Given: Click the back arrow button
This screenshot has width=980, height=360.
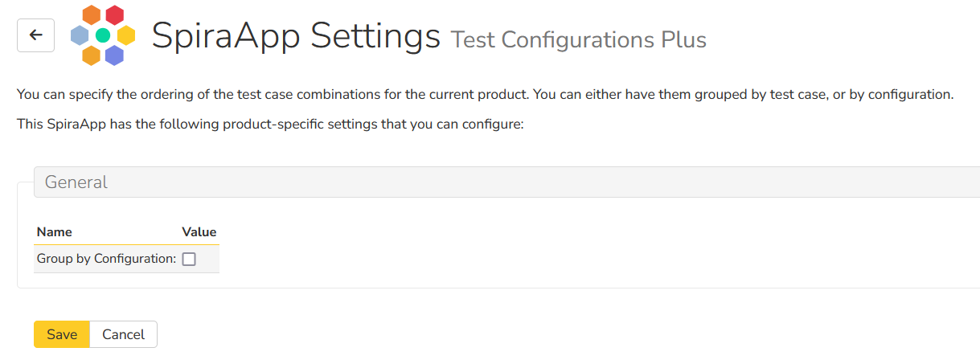Looking at the screenshot, I should [x=35, y=35].
